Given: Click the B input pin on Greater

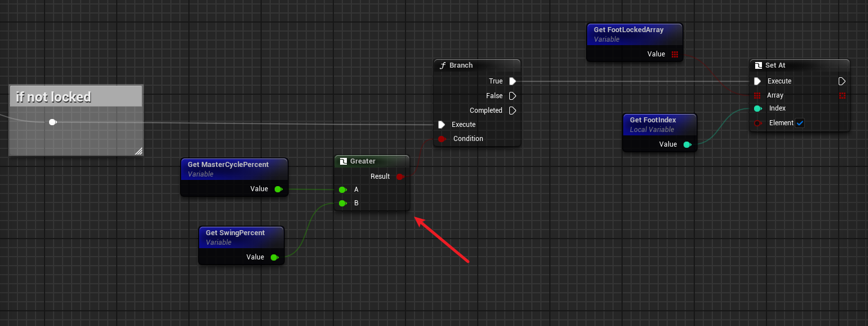Looking at the screenshot, I should tap(342, 203).
